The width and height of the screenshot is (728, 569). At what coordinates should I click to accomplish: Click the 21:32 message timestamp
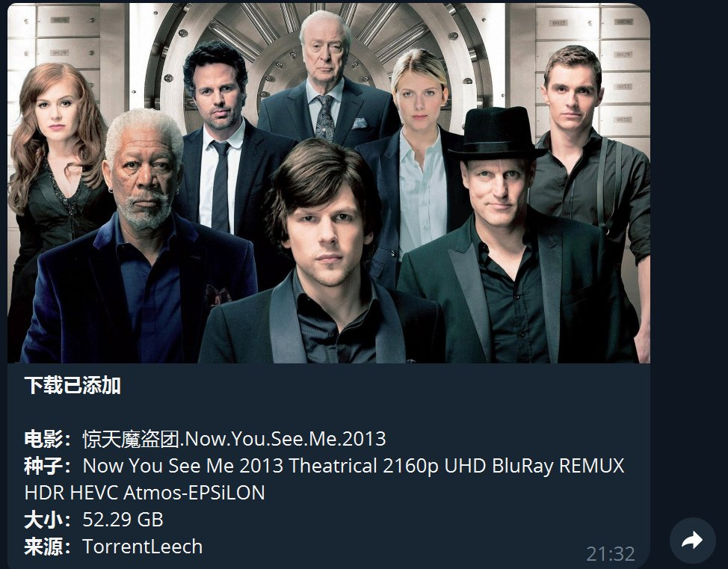(x=610, y=553)
